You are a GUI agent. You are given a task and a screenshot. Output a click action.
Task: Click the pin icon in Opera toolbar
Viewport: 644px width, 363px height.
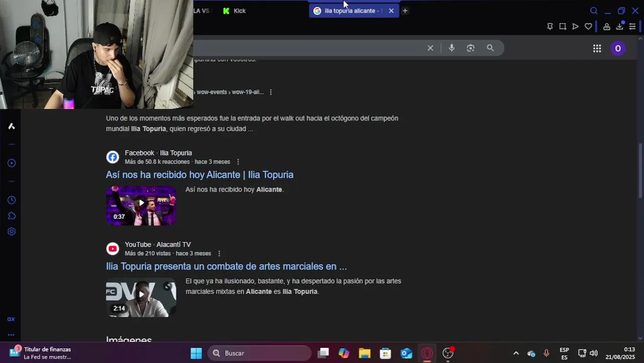pos(550,27)
